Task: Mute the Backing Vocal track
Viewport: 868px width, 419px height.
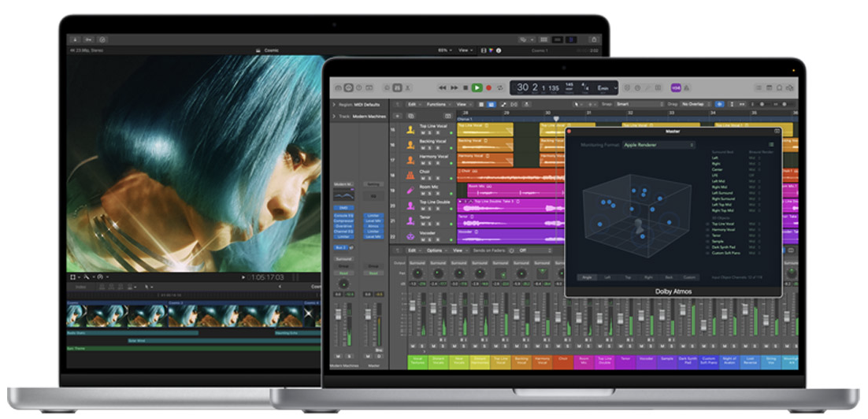Action: [422, 149]
